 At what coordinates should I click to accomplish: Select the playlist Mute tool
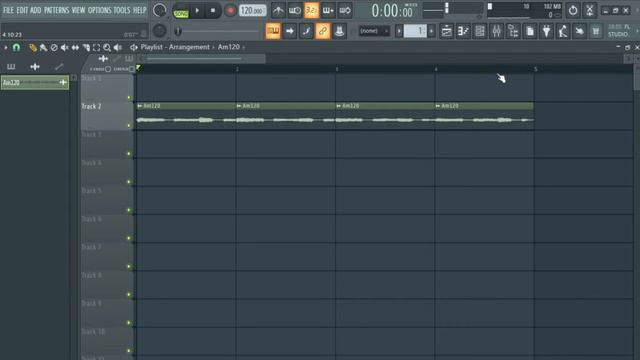tap(64, 48)
